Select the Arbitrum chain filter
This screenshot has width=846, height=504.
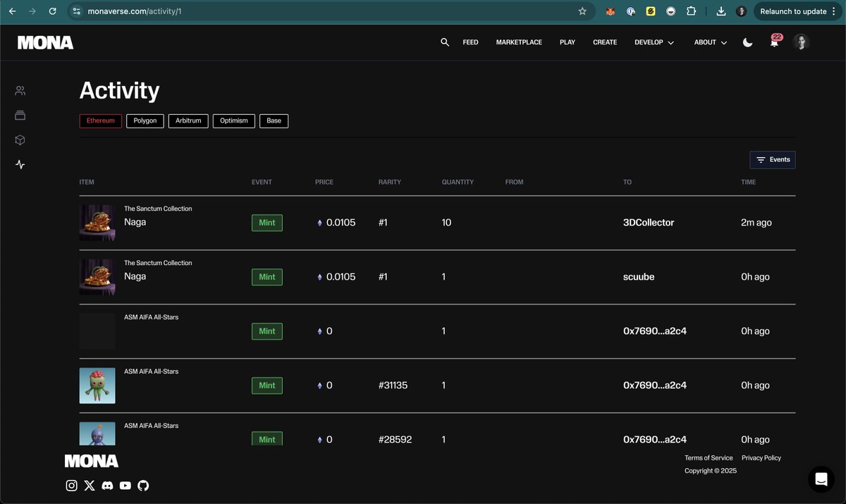[188, 121]
